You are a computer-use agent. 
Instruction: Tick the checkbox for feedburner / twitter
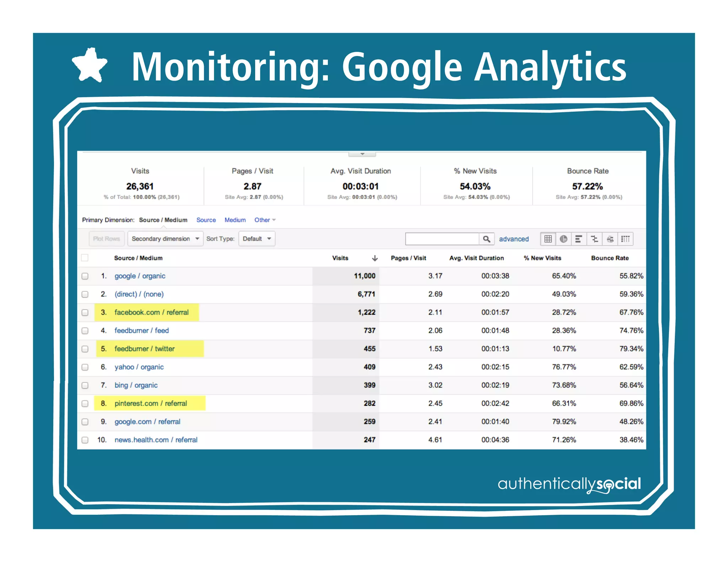click(85, 349)
